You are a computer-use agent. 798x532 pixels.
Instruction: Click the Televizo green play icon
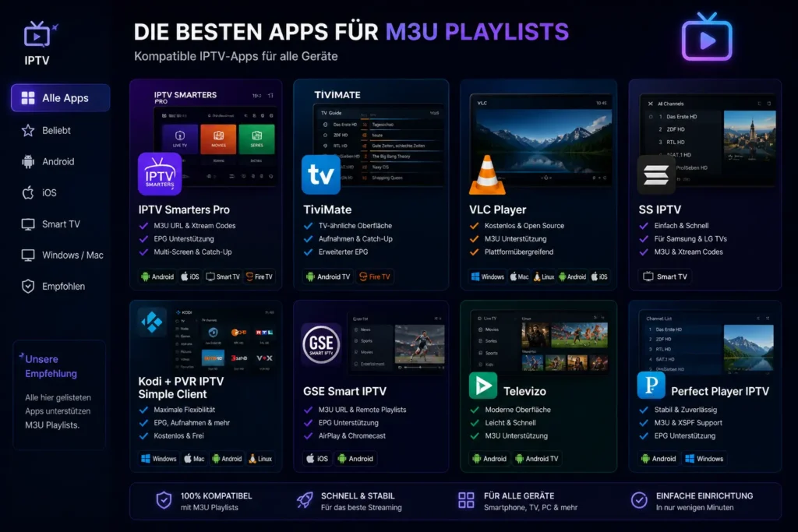482,386
